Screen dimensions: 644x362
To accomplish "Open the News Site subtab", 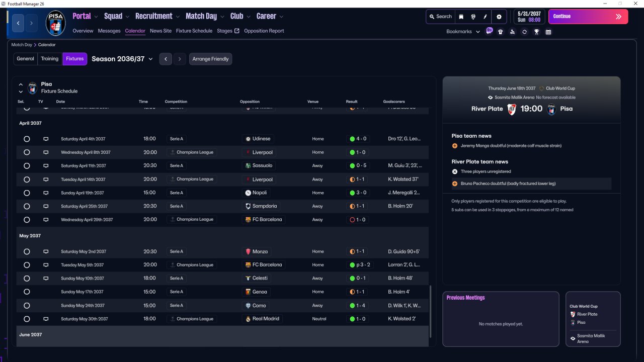I will 160,31.
